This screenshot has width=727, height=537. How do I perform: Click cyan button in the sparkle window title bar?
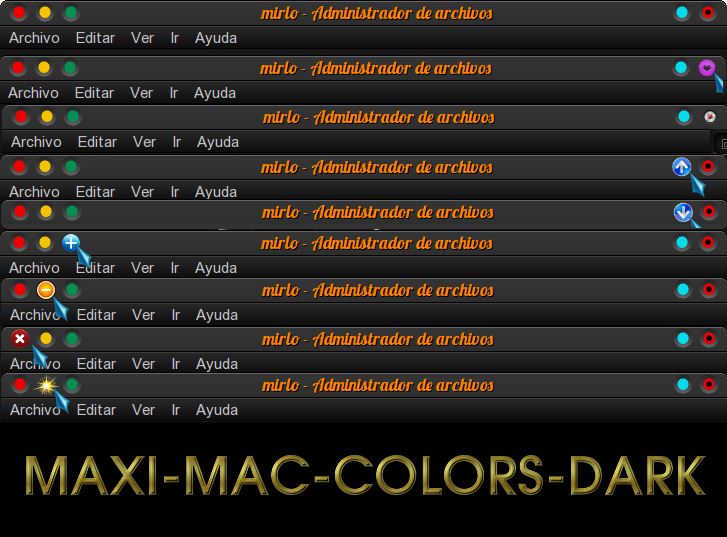(x=683, y=385)
